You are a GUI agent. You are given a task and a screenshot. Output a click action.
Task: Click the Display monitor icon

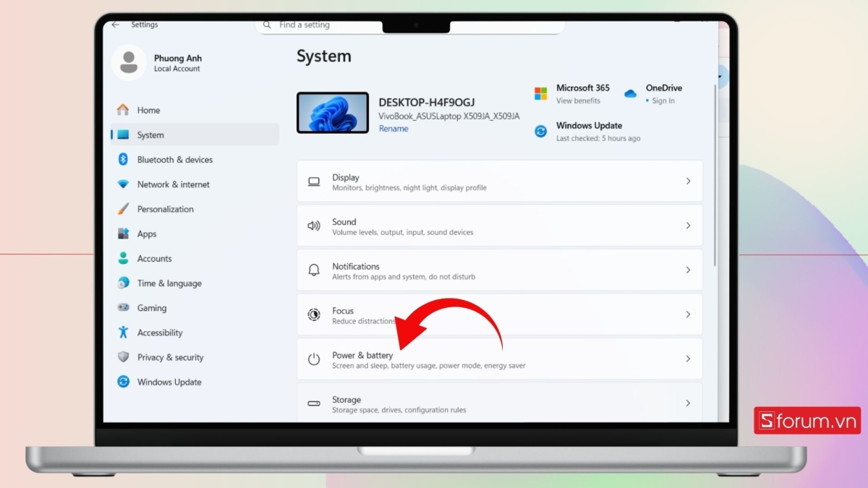coord(314,181)
